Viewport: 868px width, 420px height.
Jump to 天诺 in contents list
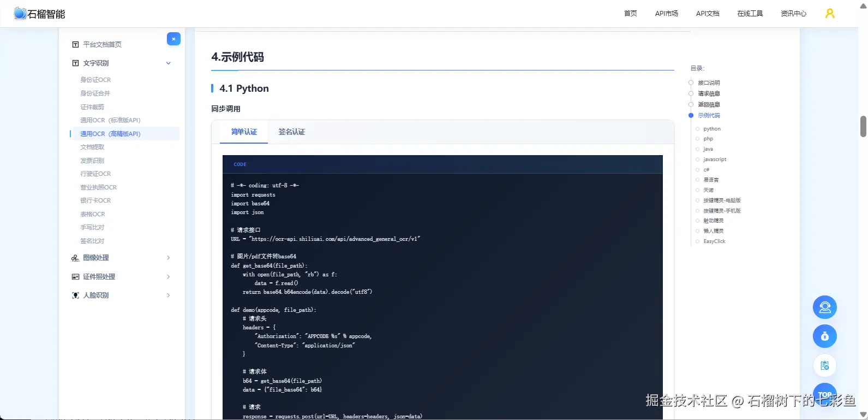coord(708,190)
